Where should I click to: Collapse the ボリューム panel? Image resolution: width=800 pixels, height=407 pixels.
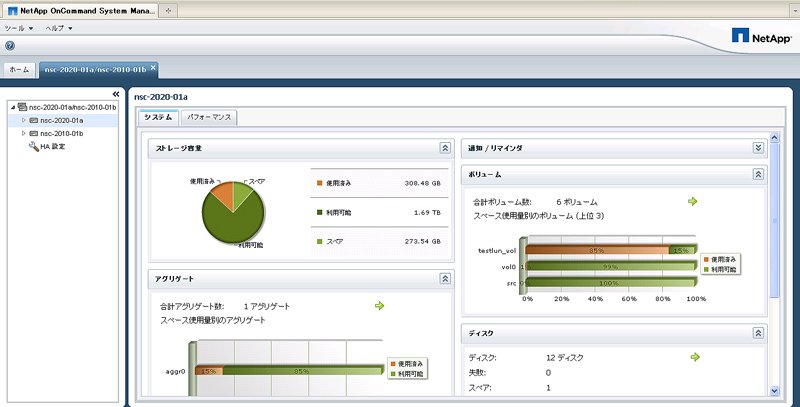[758, 174]
